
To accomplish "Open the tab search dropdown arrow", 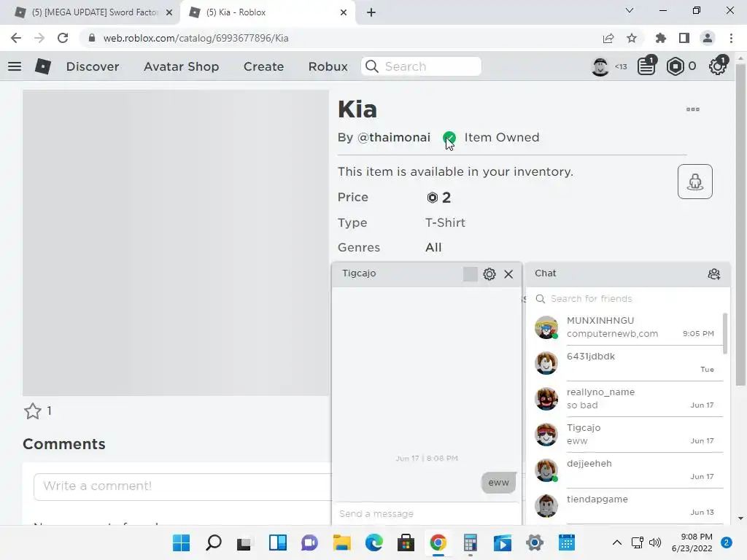I will tap(630, 10).
